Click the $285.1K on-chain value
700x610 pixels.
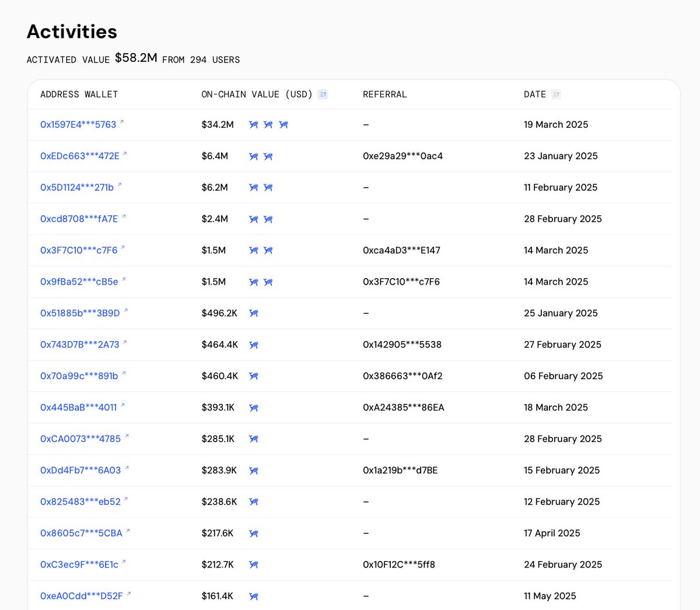[x=218, y=439]
